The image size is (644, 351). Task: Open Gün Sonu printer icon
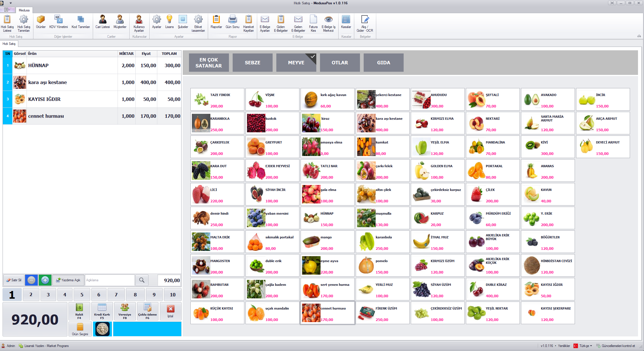tap(233, 22)
